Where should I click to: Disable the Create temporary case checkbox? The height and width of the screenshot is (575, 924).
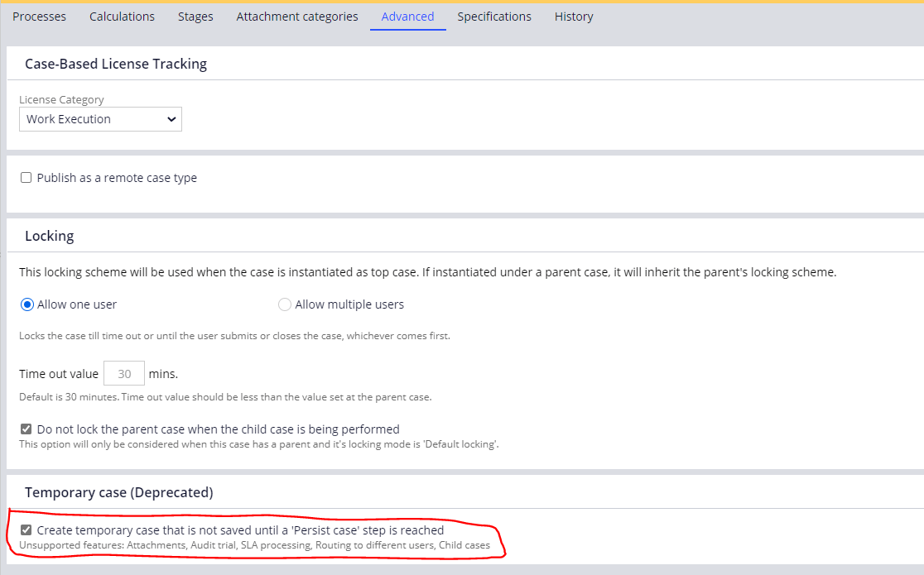[x=26, y=529]
